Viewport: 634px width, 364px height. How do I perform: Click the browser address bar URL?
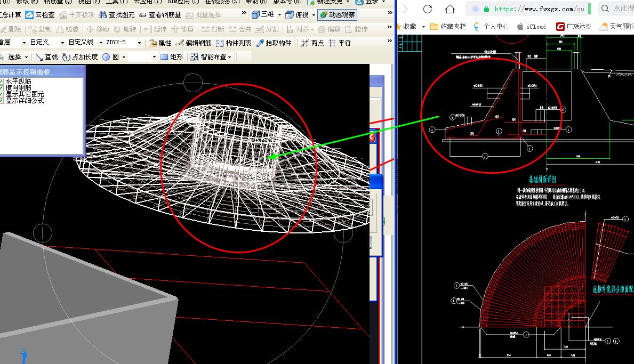click(539, 9)
